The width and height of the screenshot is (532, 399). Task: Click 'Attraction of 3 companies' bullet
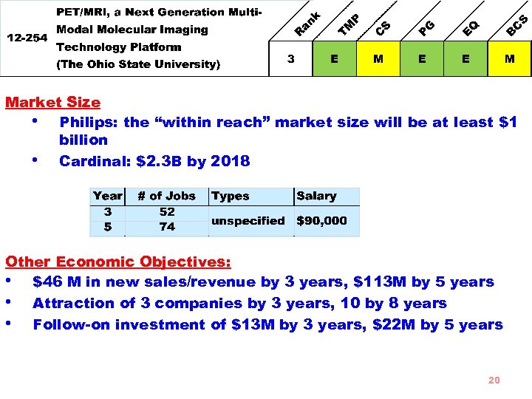click(239, 303)
